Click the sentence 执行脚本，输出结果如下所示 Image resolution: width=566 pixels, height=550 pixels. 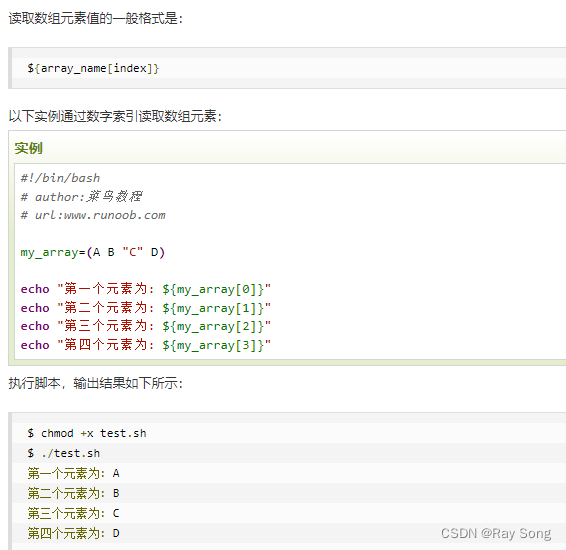pos(95,383)
